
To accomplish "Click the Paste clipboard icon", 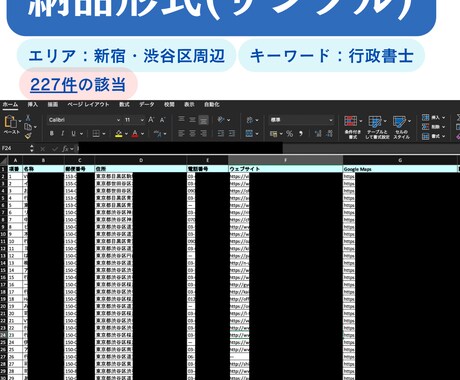I will pyautogui.click(x=10, y=122).
